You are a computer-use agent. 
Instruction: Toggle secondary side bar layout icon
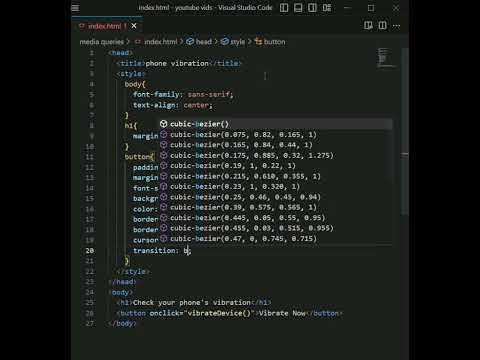[x=312, y=8]
